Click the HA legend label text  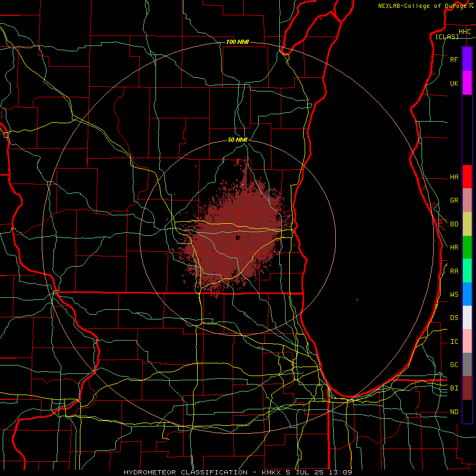tap(454, 177)
